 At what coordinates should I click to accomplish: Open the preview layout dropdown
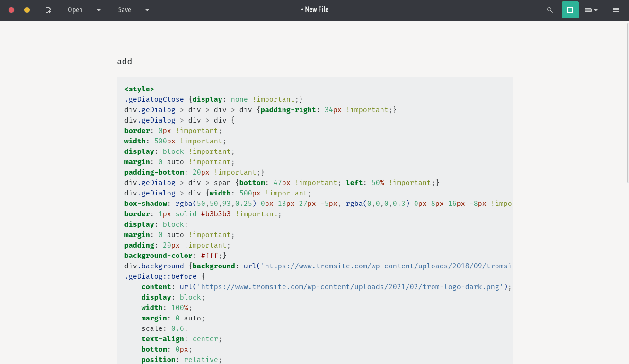[591, 10]
